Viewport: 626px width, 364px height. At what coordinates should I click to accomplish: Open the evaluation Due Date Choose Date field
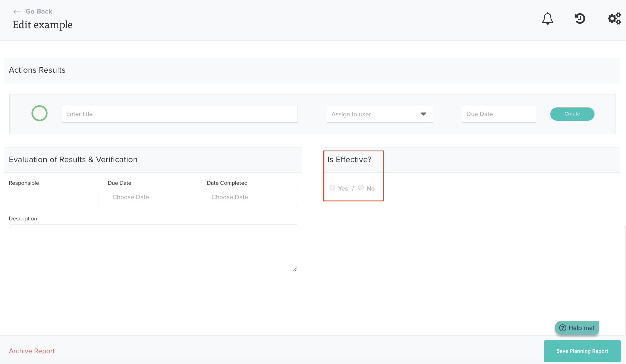tap(153, 197)
